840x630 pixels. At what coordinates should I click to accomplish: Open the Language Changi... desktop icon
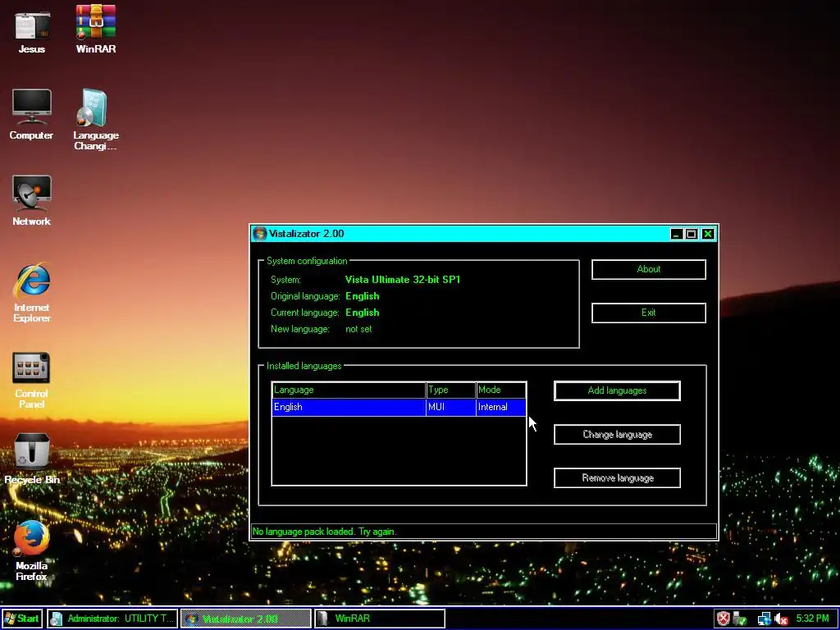pos(96,120)
